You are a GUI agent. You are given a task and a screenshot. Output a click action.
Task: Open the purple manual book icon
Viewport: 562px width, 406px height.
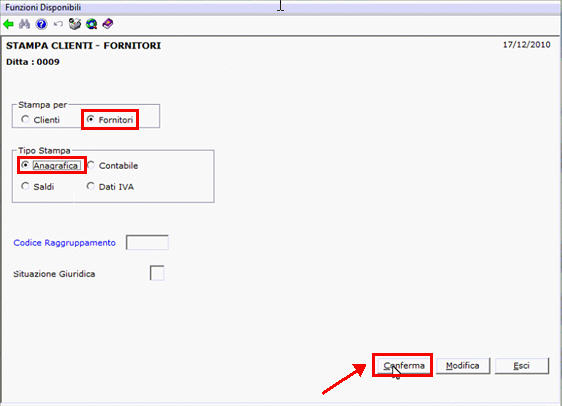[x=108, y=24]
